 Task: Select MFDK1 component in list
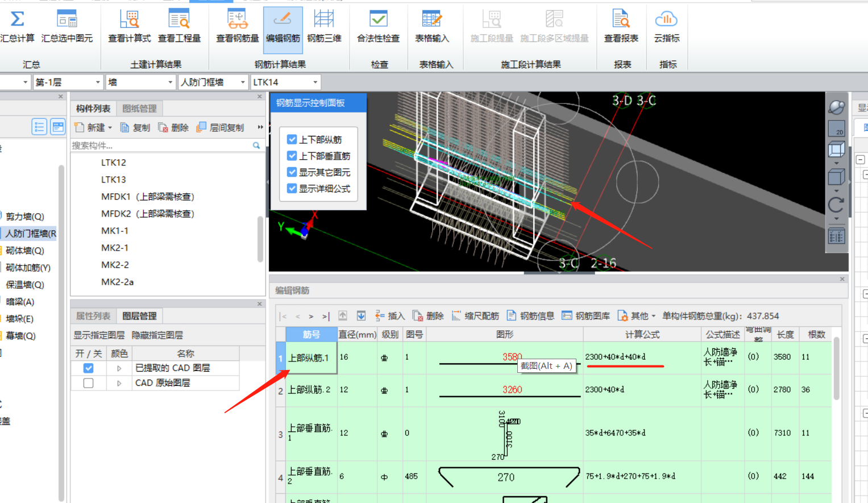point(148,197)
